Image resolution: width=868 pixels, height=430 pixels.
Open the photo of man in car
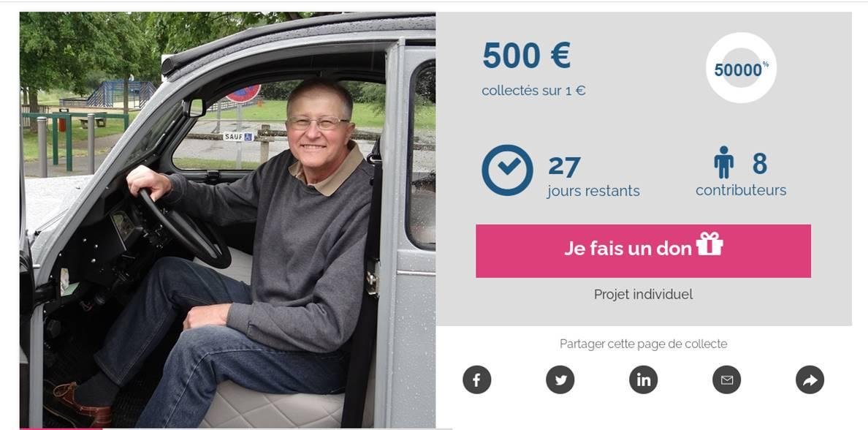[x=227, y=220]
